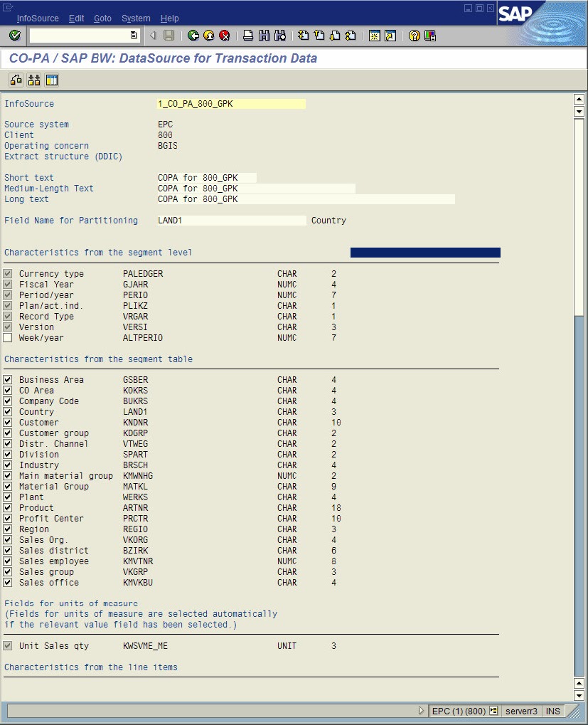
Task: Go to Next Page icon
Action: click(x=335, y=36)
